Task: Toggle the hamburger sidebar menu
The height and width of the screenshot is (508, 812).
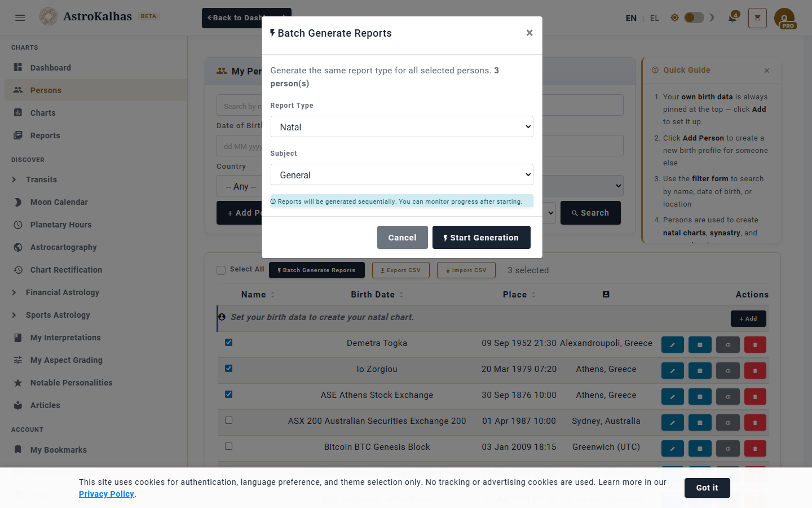Action: (20, 17)
